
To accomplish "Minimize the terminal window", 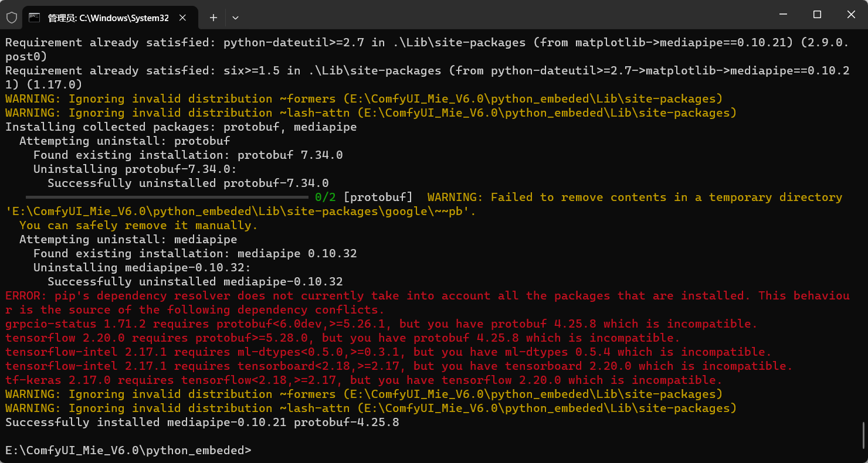I will pyautogui.click(x=782, y=14).
